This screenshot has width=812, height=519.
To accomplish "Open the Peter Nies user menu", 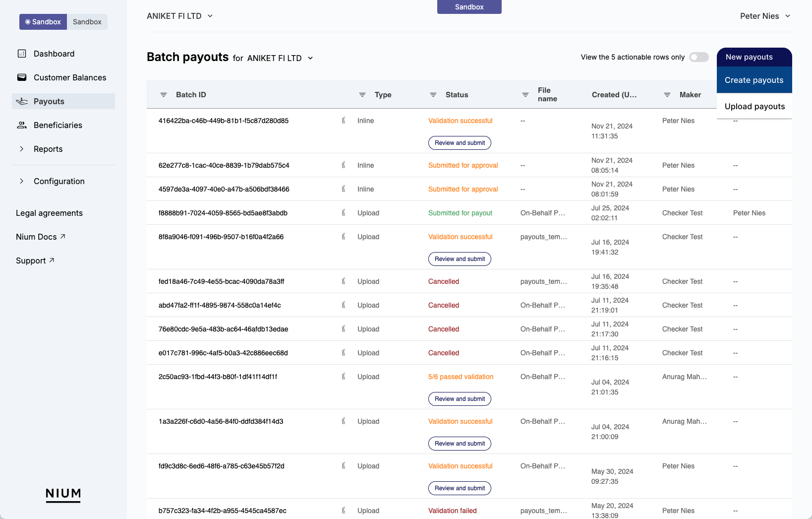I will coord(765,15).
